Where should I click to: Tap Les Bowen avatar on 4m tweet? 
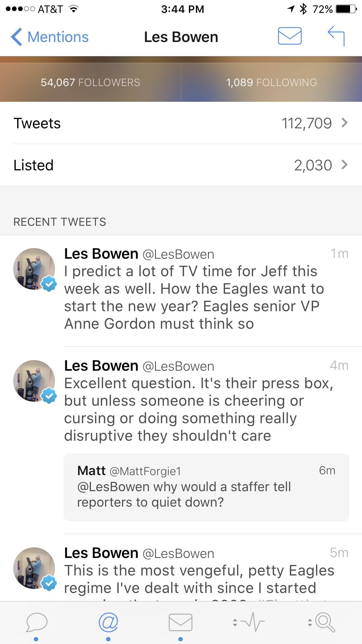[x=34, y=381]
